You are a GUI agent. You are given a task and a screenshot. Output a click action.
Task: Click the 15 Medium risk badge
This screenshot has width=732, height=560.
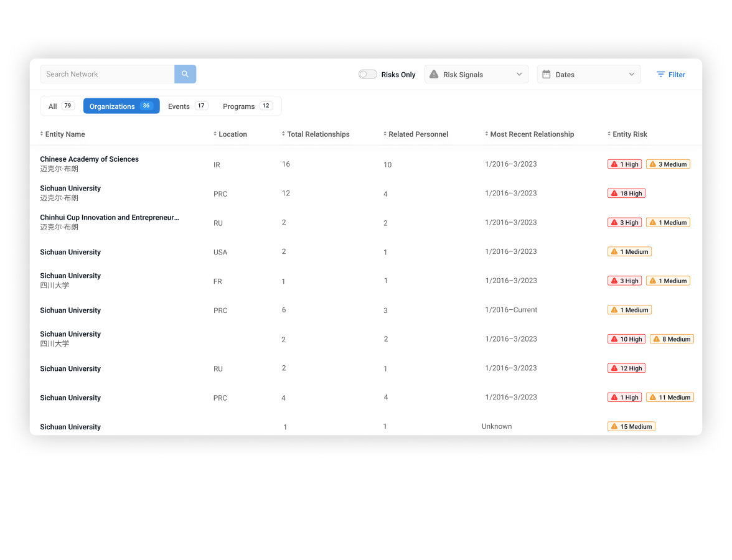(631, 427)
